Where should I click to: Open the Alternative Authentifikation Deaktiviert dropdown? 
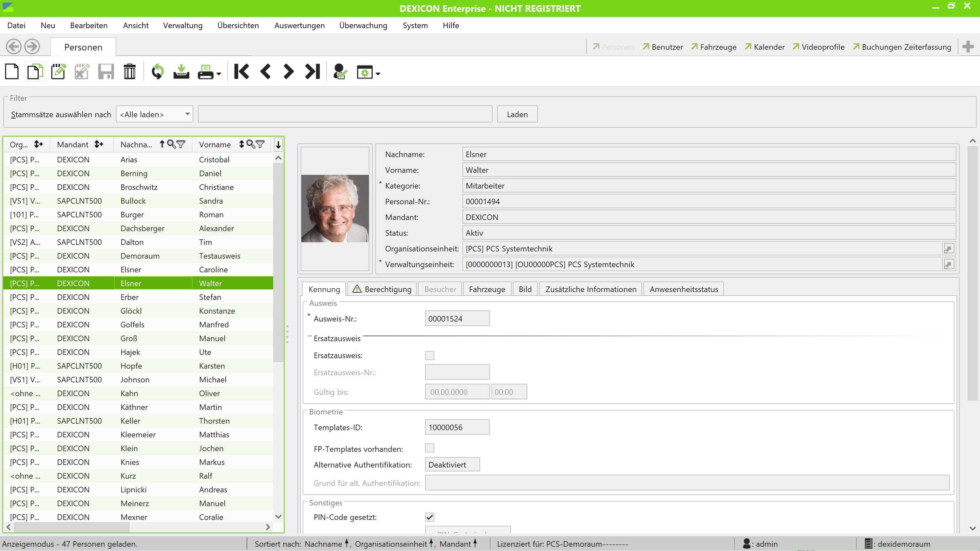[x=452, y=465]
